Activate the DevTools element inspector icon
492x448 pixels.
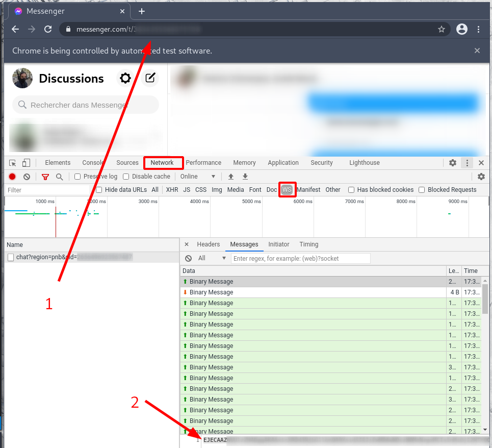(13, 163)
